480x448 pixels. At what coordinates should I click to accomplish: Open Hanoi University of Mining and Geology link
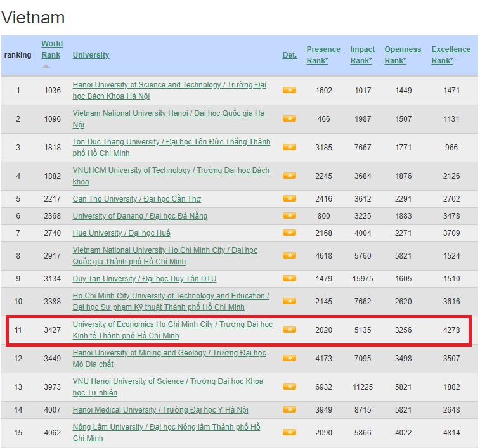coord(169,359)
